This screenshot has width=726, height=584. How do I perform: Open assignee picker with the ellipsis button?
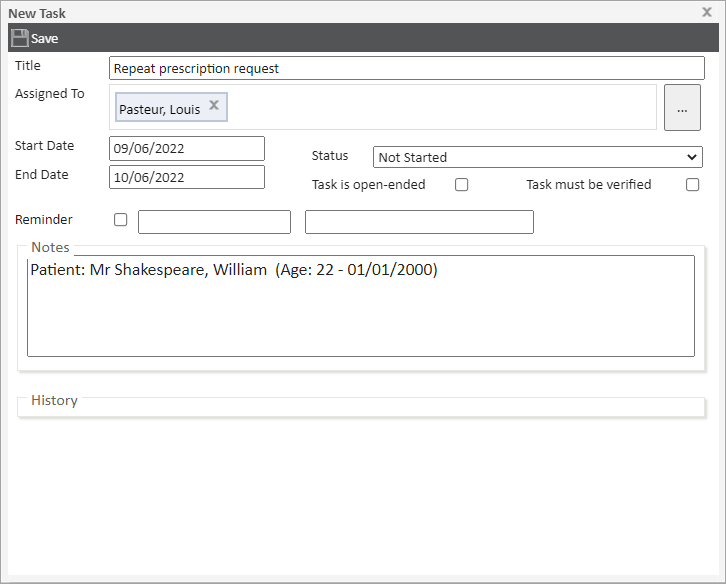tap(682, 108)
